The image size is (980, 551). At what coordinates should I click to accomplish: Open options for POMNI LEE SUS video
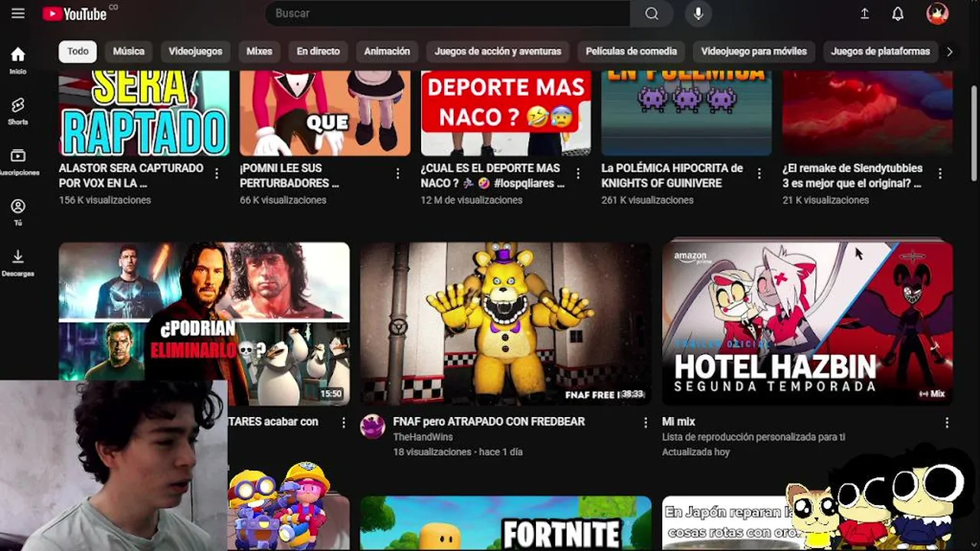tap(397, 174)
